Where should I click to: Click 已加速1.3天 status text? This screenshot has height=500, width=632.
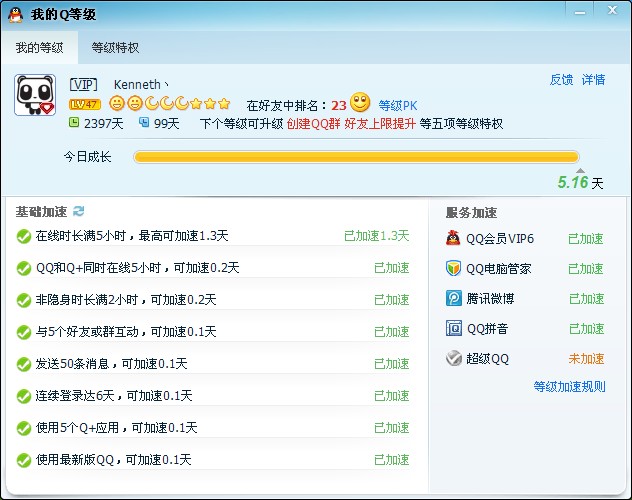(376, 236)
